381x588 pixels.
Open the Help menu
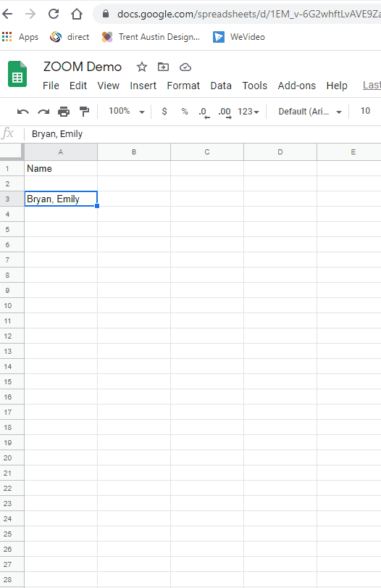pos(337,86)
